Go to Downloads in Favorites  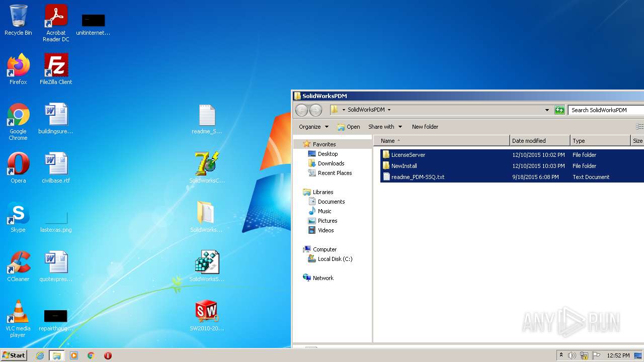(x=331, y=163)
